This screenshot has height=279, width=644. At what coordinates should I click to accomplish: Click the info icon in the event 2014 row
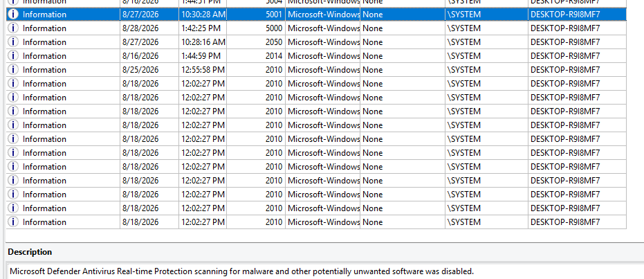click(x=13, y=56)
